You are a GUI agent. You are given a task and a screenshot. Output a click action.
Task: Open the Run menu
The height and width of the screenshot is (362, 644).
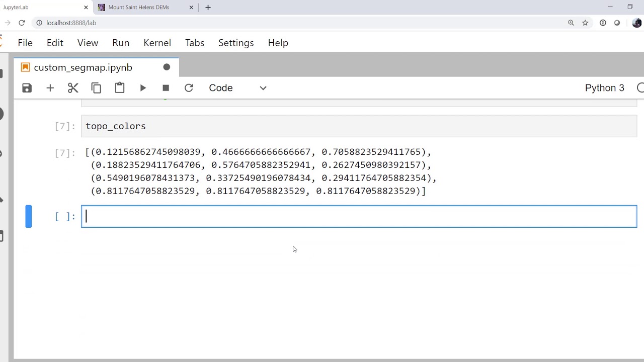tap(121, 43)
